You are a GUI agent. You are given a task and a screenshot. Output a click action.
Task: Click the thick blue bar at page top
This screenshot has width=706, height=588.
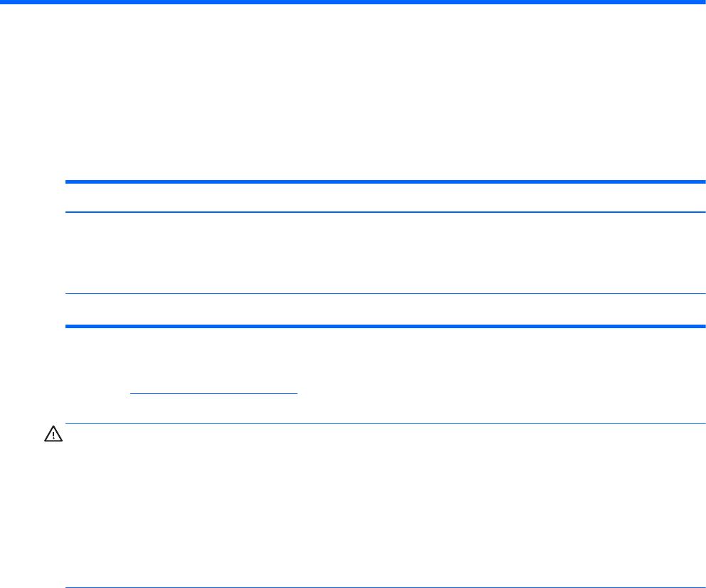click(353, 2)
